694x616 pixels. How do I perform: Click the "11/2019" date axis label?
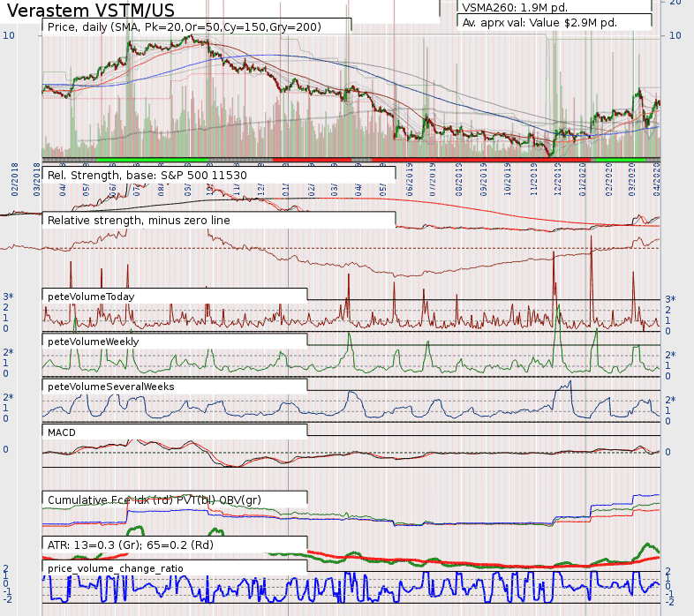[534, 180]
